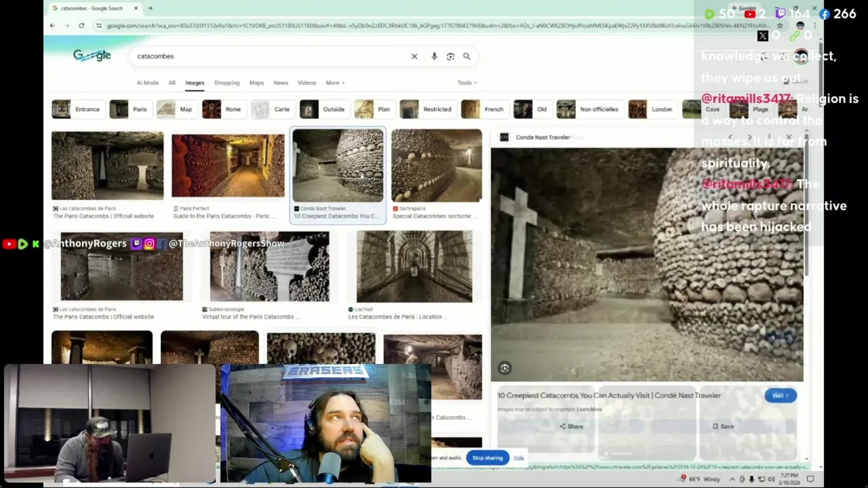Click the taskbar clock showing 7:27 PM
868x488 pixels.
788,479
